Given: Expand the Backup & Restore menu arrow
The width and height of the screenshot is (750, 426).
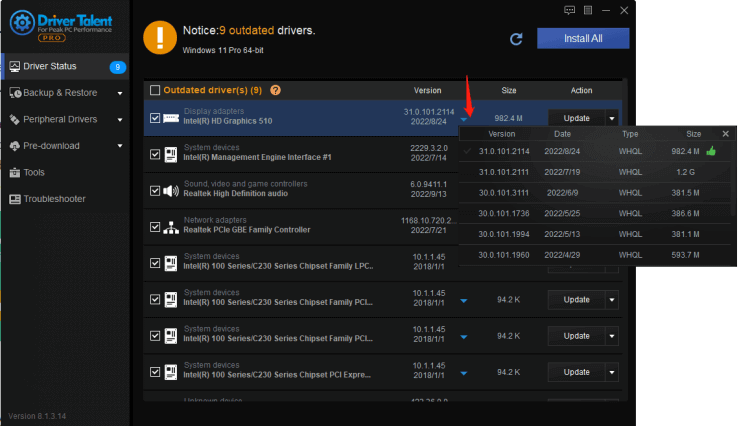Looking at the screenshot, I should 120,94.
